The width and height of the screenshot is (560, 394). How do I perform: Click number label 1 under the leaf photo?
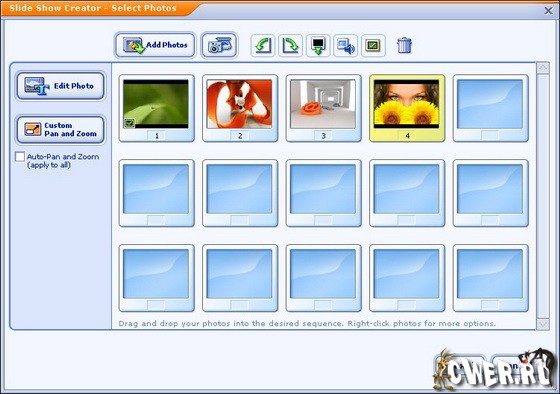pyautogui.click(x=156, y=136)
